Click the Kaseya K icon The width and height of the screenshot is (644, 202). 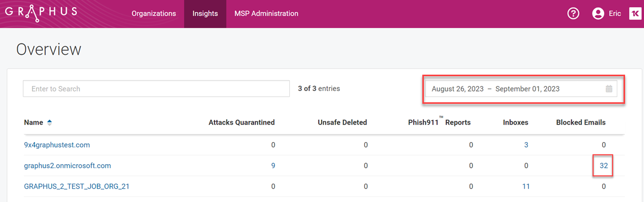[635, 14]
